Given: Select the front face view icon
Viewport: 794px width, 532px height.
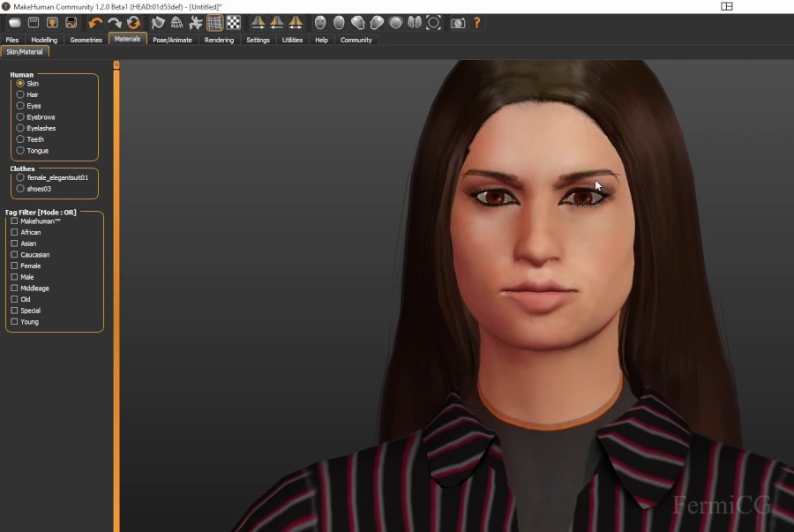Looking at the screenshot, I should tap(320, 23).
